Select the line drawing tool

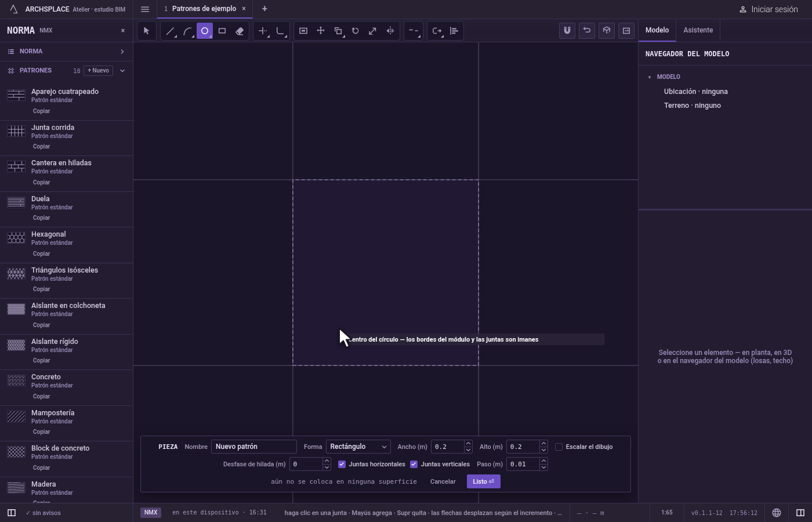(x=170, y=31)
